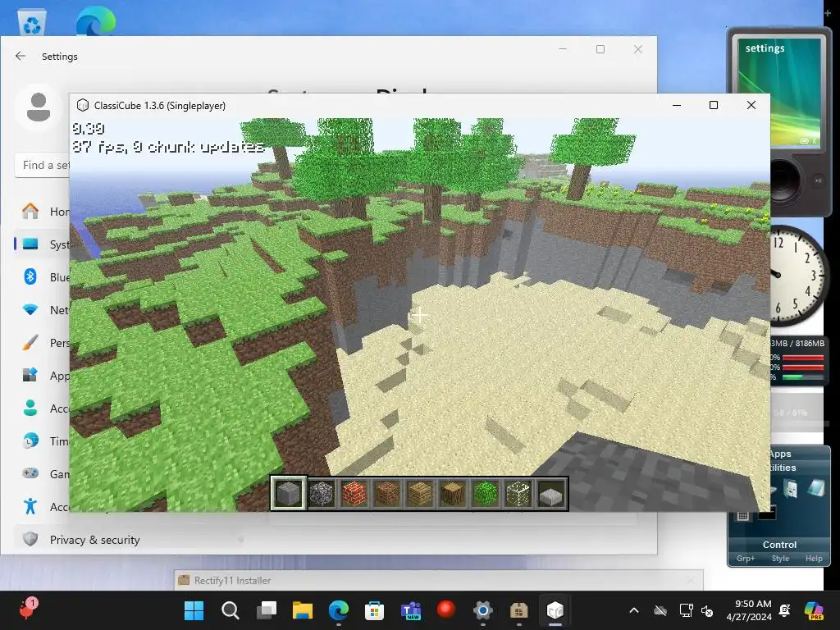840x630 pixels.
Task: Open the notepad-style icon in launcher gadget
Action: pos(816,487)
